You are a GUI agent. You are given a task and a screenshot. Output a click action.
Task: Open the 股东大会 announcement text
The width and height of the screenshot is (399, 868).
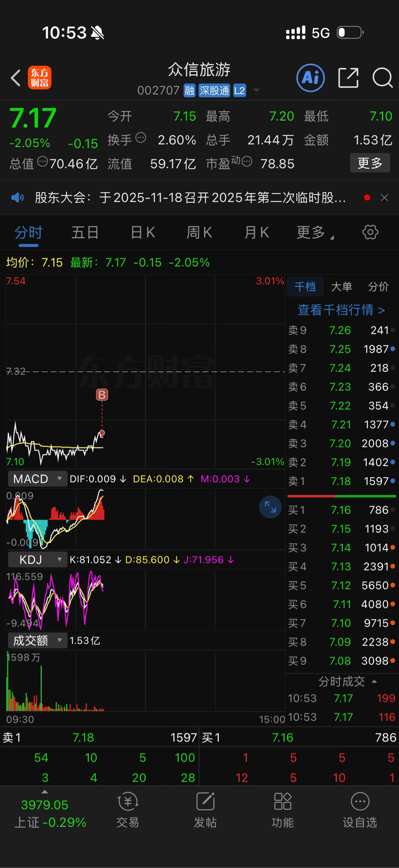(190, 198)
